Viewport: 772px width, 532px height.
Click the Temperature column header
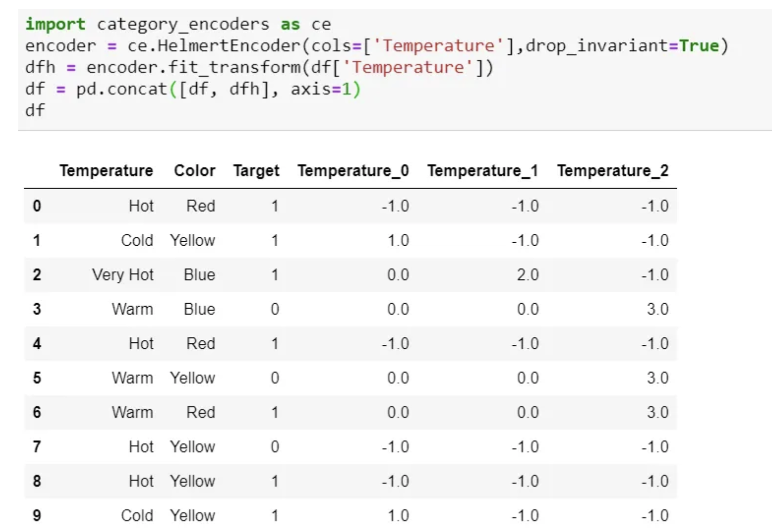[106, 171]
